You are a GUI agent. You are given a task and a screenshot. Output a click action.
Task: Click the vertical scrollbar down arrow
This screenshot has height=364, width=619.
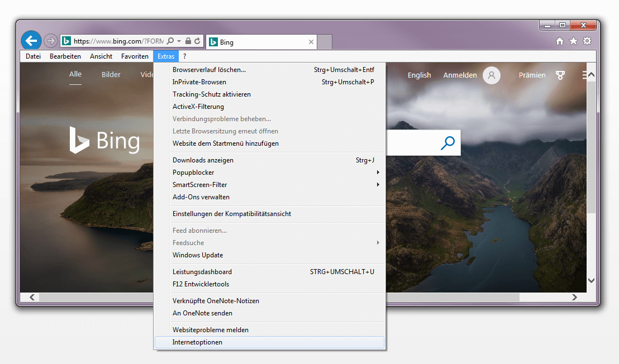(591, 280)
